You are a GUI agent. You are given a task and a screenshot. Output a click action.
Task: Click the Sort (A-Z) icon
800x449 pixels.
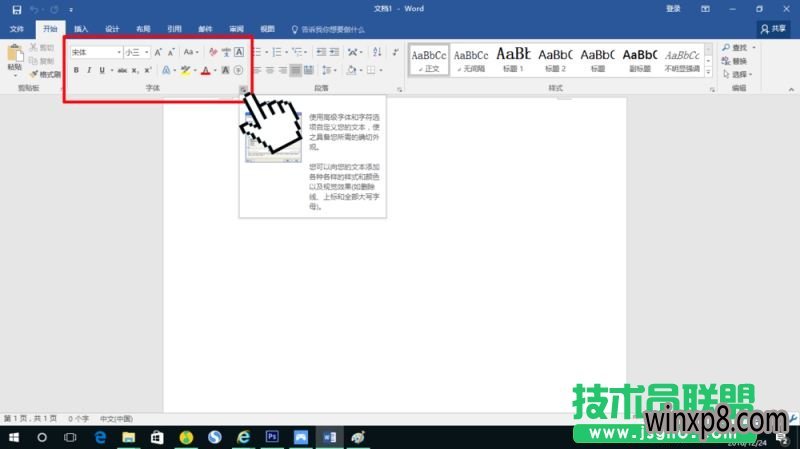click(377, 52)
